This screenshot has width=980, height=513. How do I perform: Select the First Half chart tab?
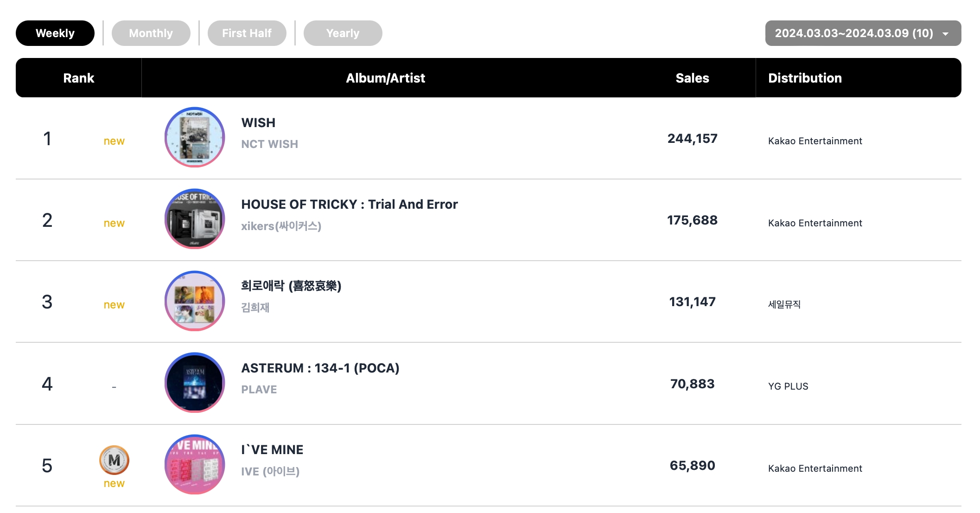(247, 33)
